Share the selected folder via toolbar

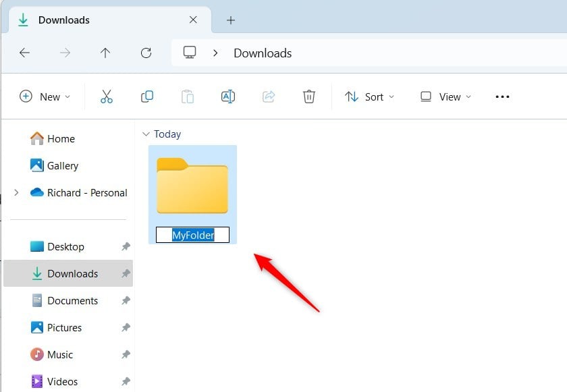(268, 96)
